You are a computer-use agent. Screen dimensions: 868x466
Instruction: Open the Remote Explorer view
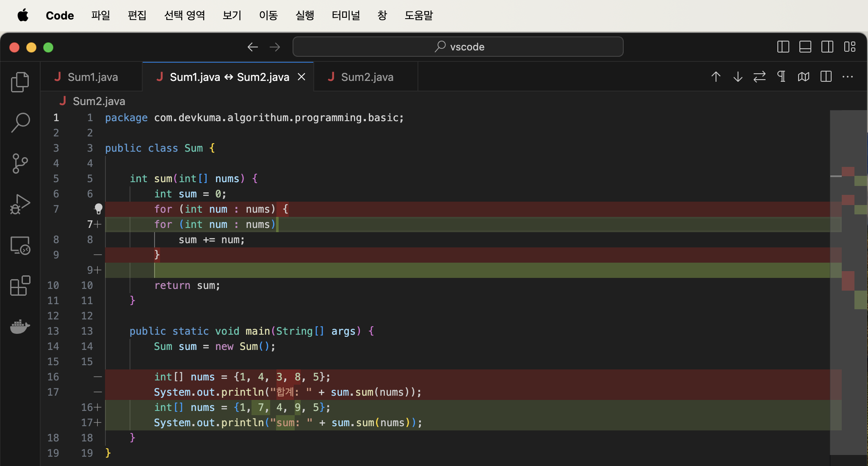(20, 245)
